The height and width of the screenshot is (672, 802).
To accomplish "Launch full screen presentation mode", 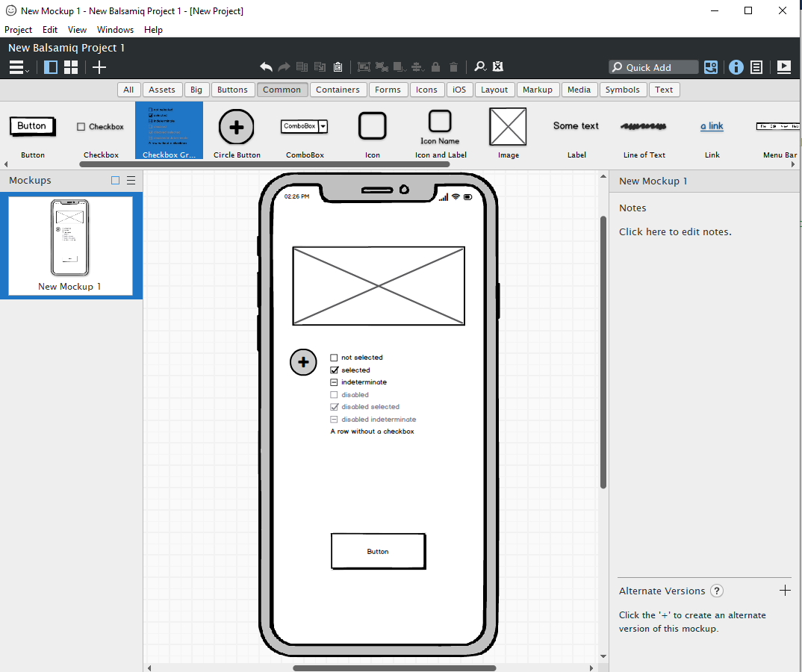I will [x=784, y=67].
